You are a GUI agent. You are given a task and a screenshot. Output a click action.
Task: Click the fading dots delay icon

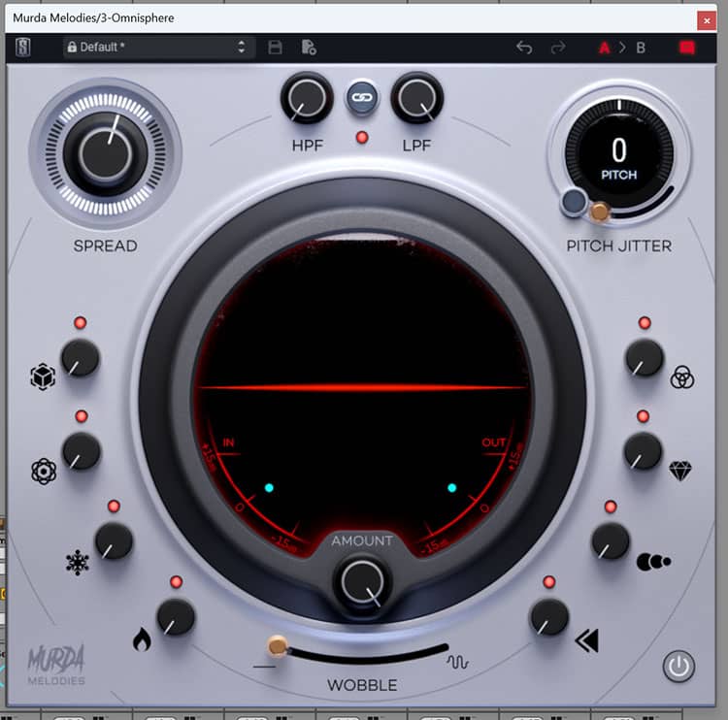click(653, 562)
